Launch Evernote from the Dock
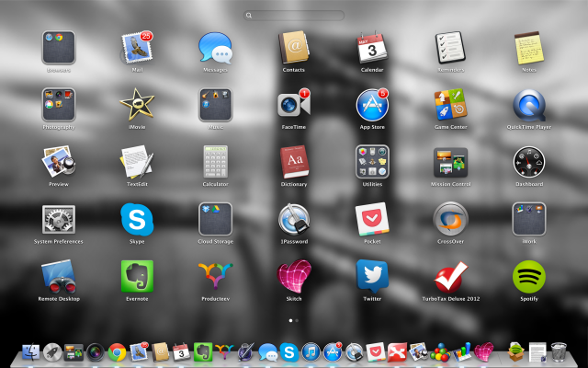The image size is (588, 368). click(x=203, y=352)
